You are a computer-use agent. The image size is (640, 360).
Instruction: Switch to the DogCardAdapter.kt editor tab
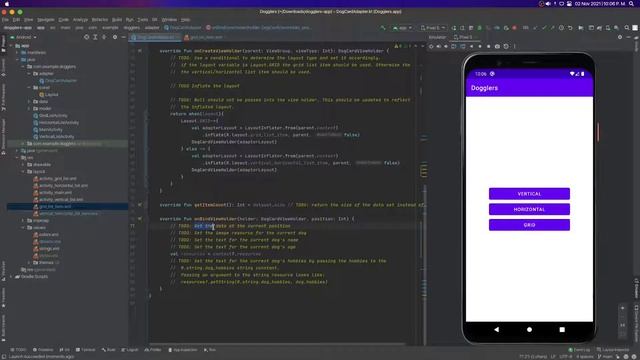pos(156,37)
